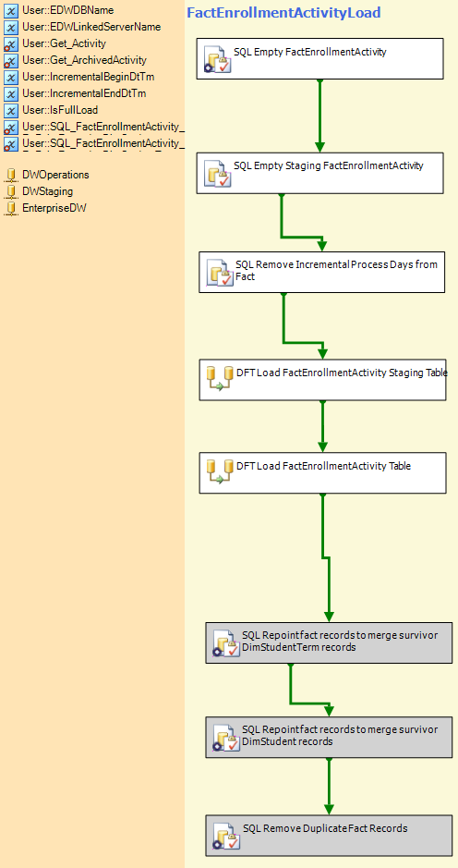Image resolution: width=458 pixels, height=868 pixels.
Task: Select the User::EDWLinkedServerName variable label
Action: coord(91,27)
